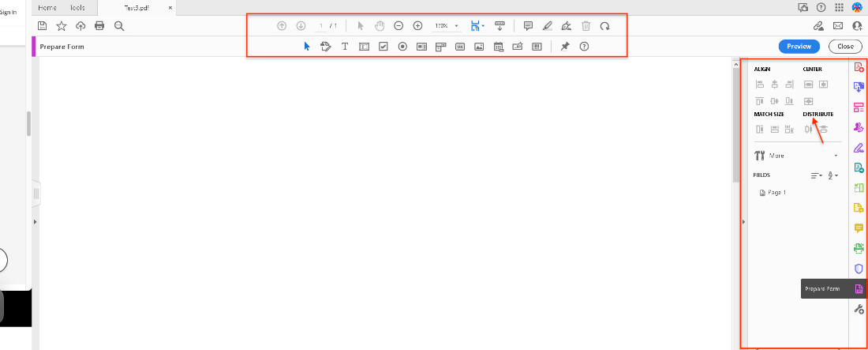The width and height of the screenshot is (868, 350).
Task: Select Page 1 in Fields list
Action: pos(776,193)
